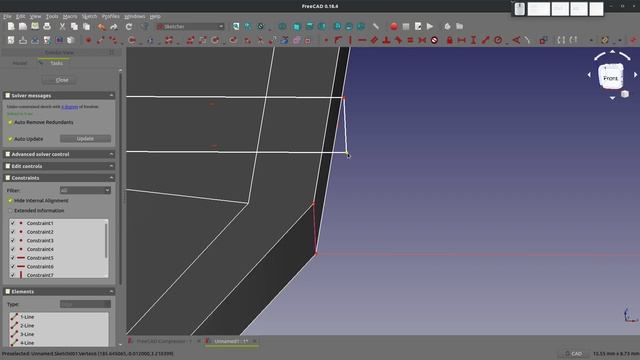Open the Sketch menu
The width and height of the screenshot is (640, 360).
[x=89, y=16]
